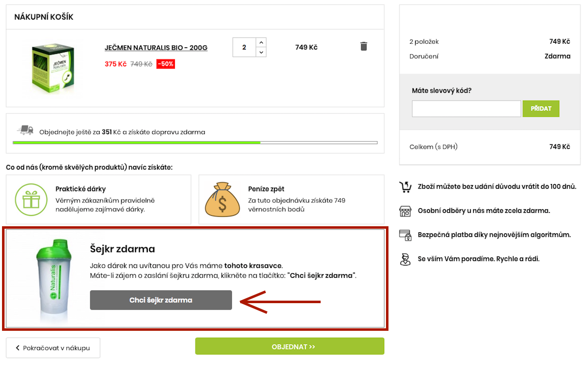Image resolution: width=588 pixels, height=366 pixels.
Task: Click the Věrným zákazníkům gifts description
Action: click(x=105, y=205)
